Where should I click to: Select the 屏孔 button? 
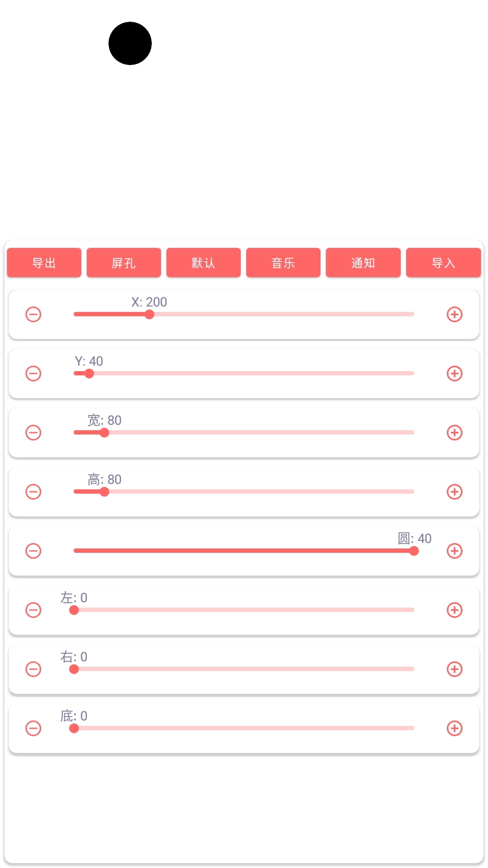pyautogui.click(x=124, y=263)
